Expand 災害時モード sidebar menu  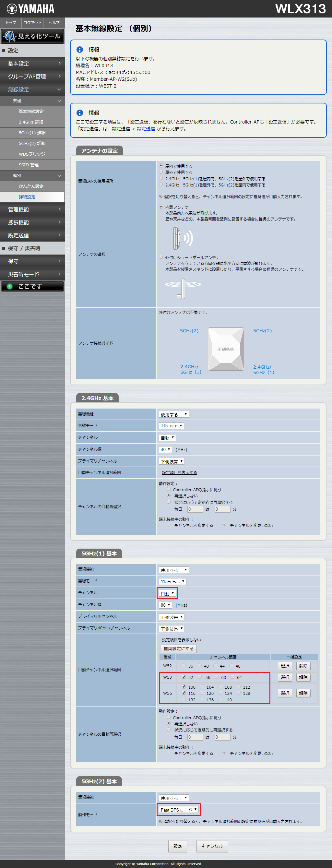click(x=32, y=274)
